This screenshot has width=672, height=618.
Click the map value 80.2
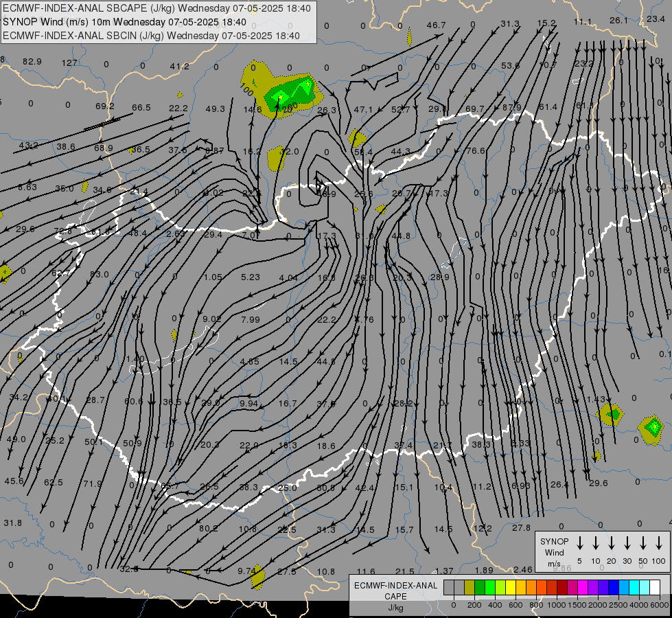tap(209, 528)
